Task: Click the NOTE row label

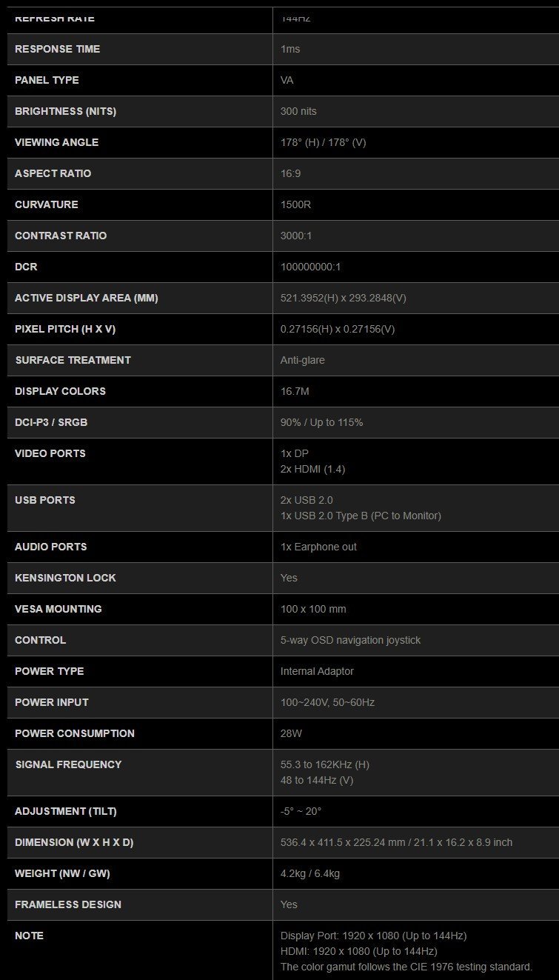Action: tap(29, 936)
